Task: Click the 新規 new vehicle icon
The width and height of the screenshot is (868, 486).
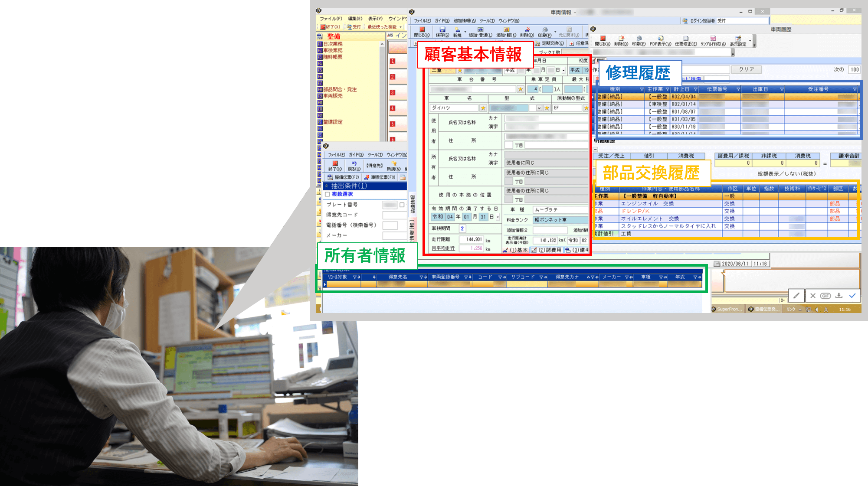Action: pyautogui.click(x=457, y=33)
